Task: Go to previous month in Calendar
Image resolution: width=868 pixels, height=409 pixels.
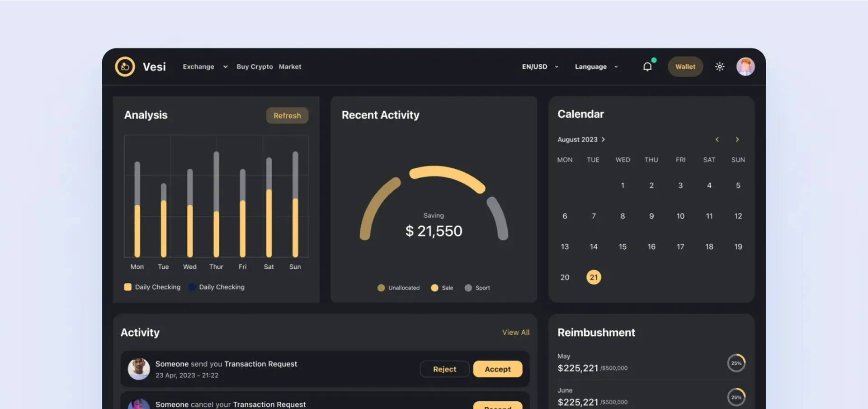Action: 717,139
